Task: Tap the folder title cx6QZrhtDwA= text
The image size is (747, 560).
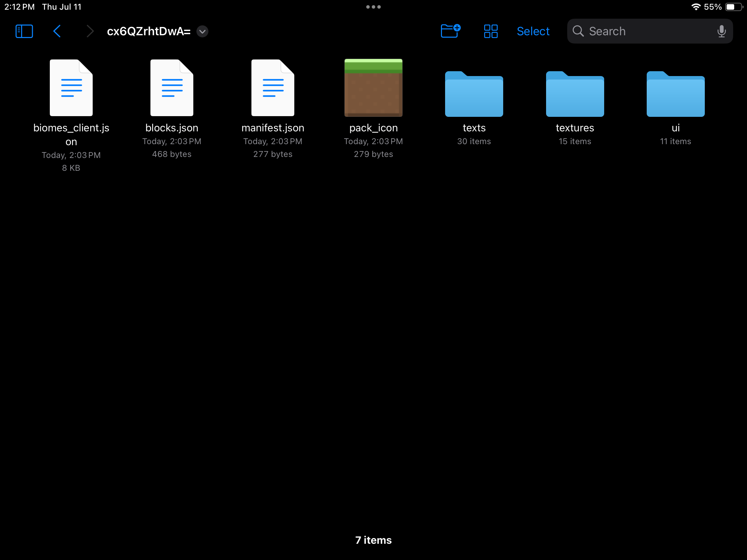Action: coord(149,31)
